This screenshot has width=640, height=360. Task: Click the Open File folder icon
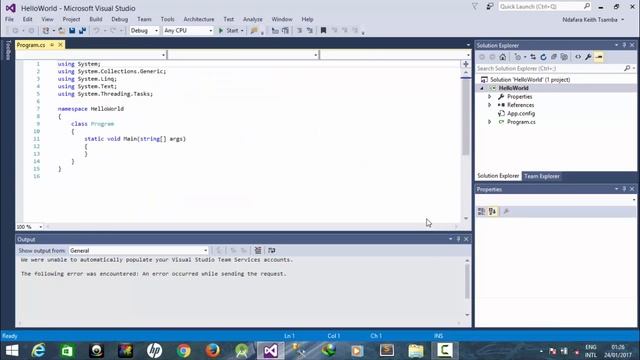click(x=61, y=31)
